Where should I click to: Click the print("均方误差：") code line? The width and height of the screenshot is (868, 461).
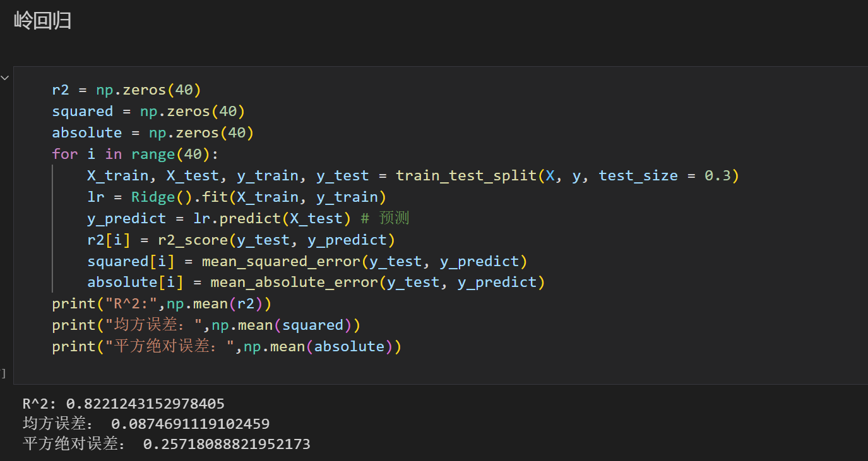pyautogui.click(x=206, y=325)
